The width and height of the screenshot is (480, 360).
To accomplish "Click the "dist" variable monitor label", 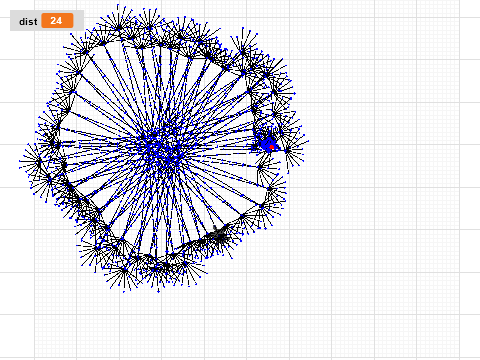I will click(x=28, y=22).
